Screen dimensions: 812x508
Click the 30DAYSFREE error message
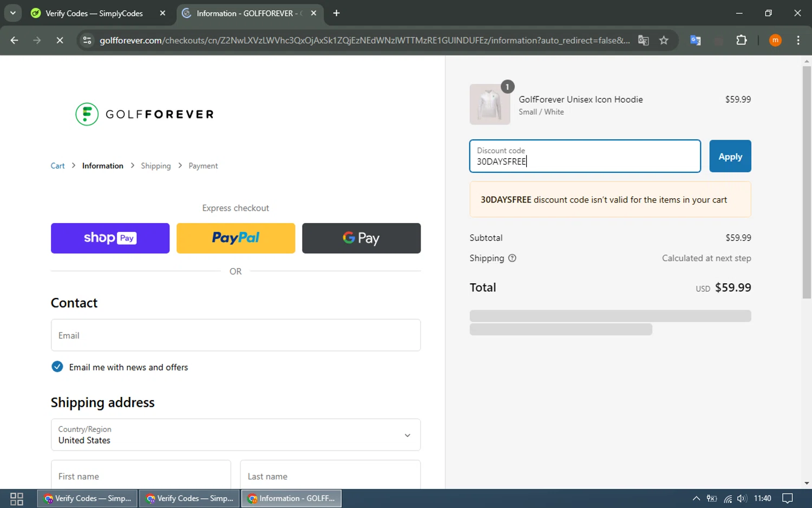coord(610,199)
